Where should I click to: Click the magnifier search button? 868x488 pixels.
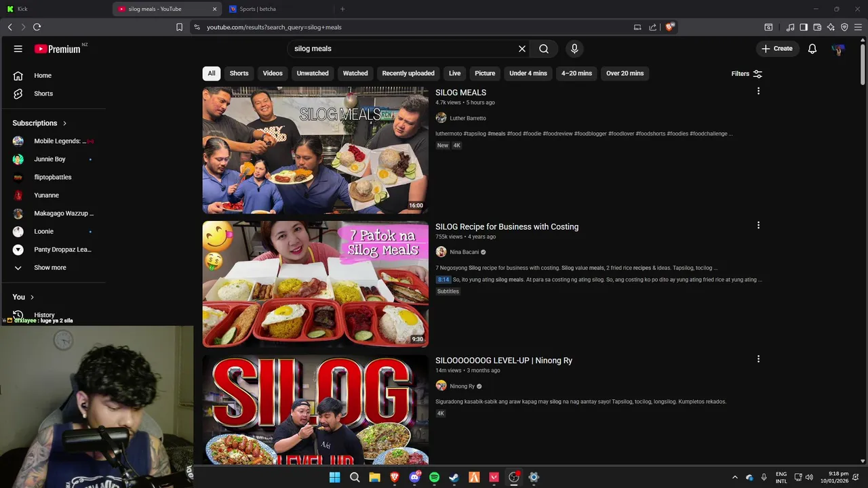point(544,49)
